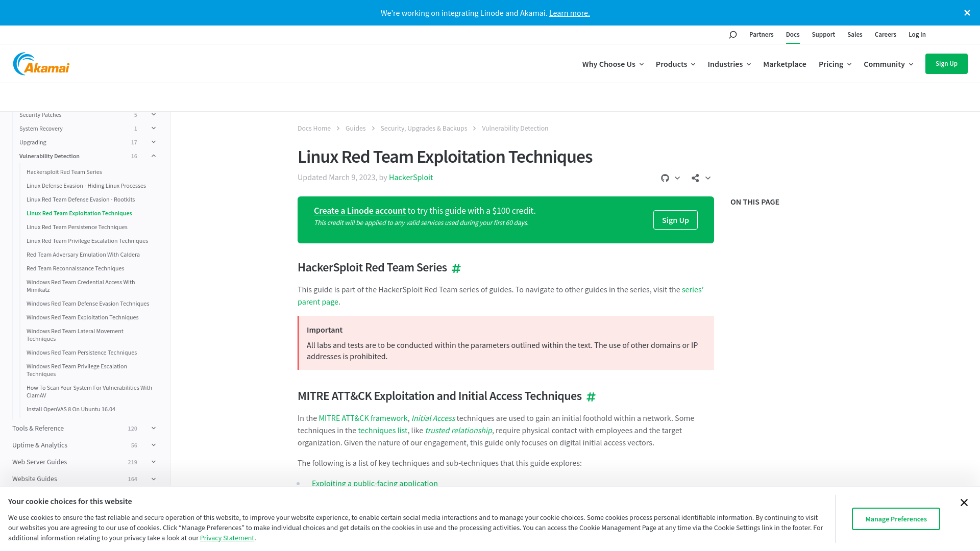Open Windows Red Team Defense Evasion Techniques
Screen dimensions: 980x551
coord(88,304)
